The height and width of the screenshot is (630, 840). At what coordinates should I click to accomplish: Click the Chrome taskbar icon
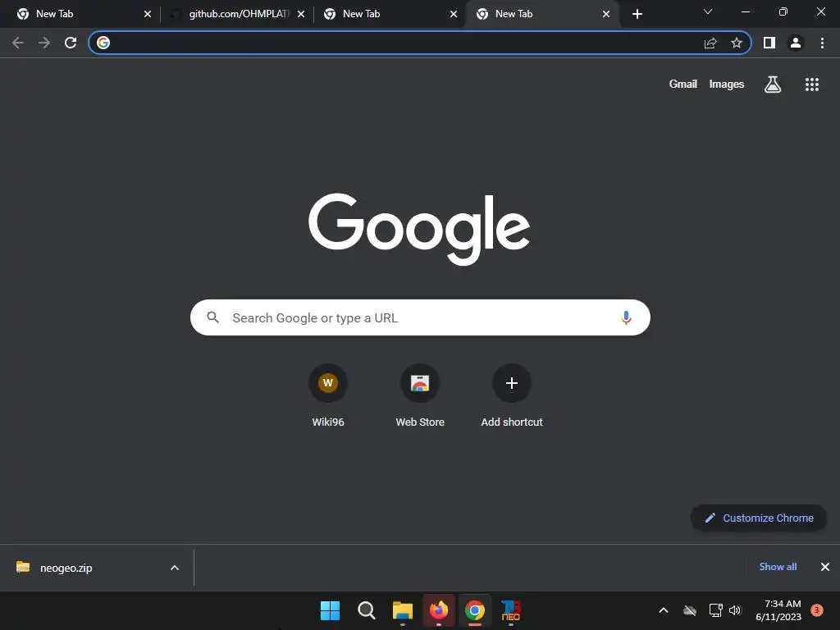tap(475, 610)
